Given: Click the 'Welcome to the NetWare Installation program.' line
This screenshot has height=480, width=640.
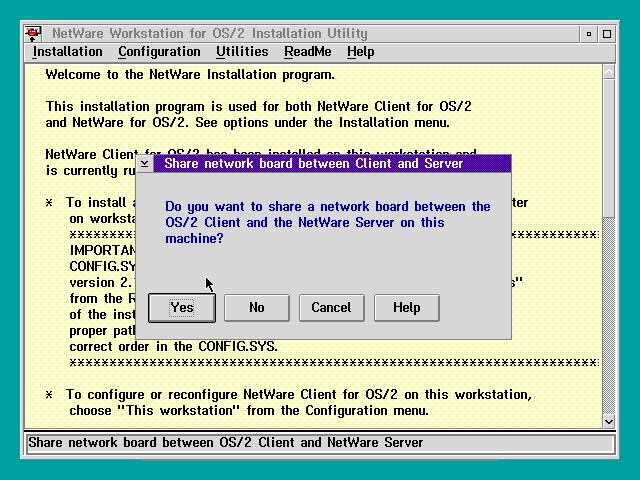Looking at the screenshot, I should pyautogui.click(x=190, y=75).
